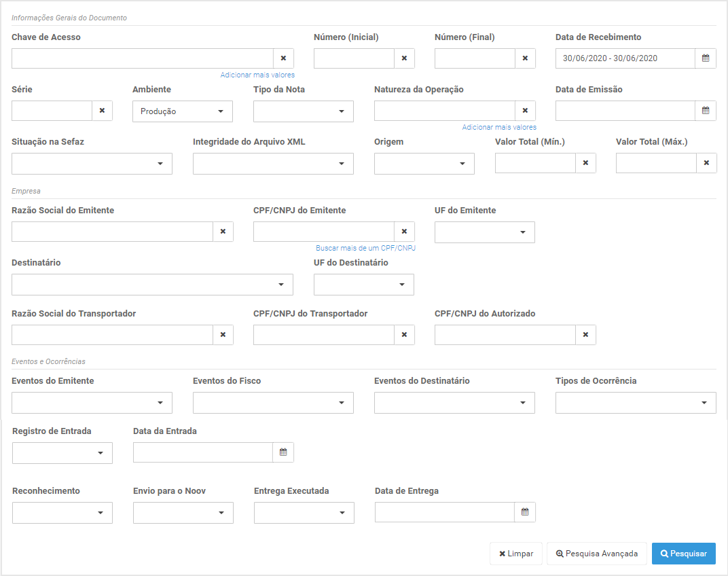The image size is (728, 576).
Task: Clear CPF/CNPJ do Transportador field
Action: click(x=404, y=335)
